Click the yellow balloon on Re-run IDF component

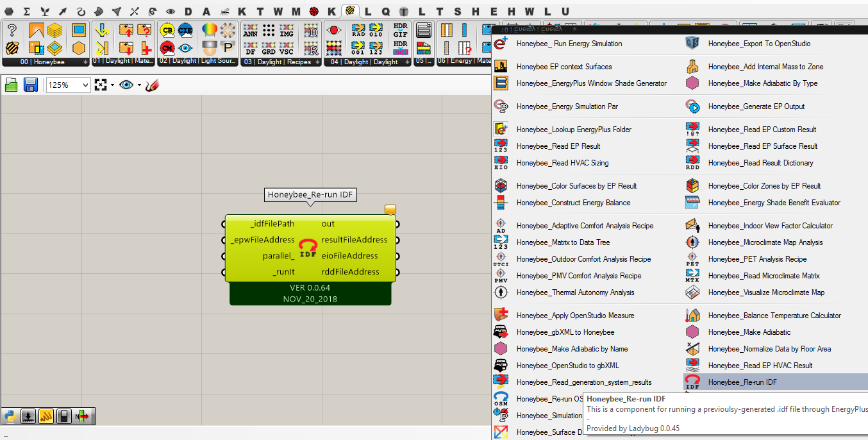point(390,210)
